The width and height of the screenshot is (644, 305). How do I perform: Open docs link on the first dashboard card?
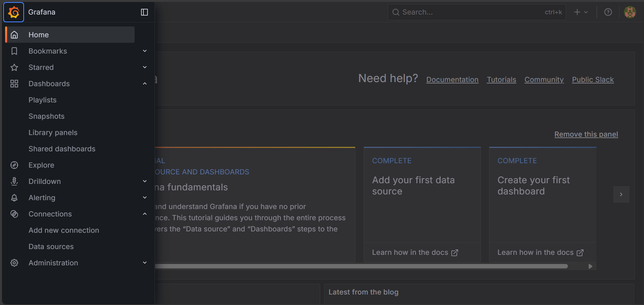540,253
